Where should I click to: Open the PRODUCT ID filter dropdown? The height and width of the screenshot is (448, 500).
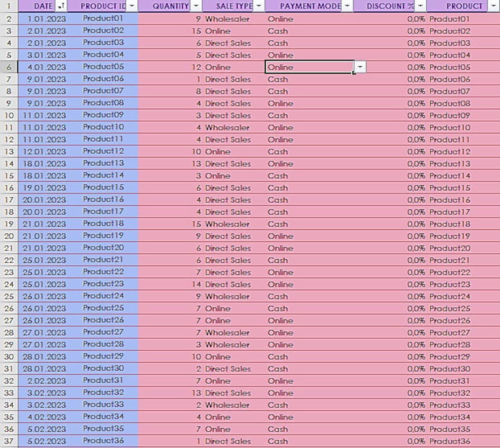pyautogui.click(x=132, y=6)
